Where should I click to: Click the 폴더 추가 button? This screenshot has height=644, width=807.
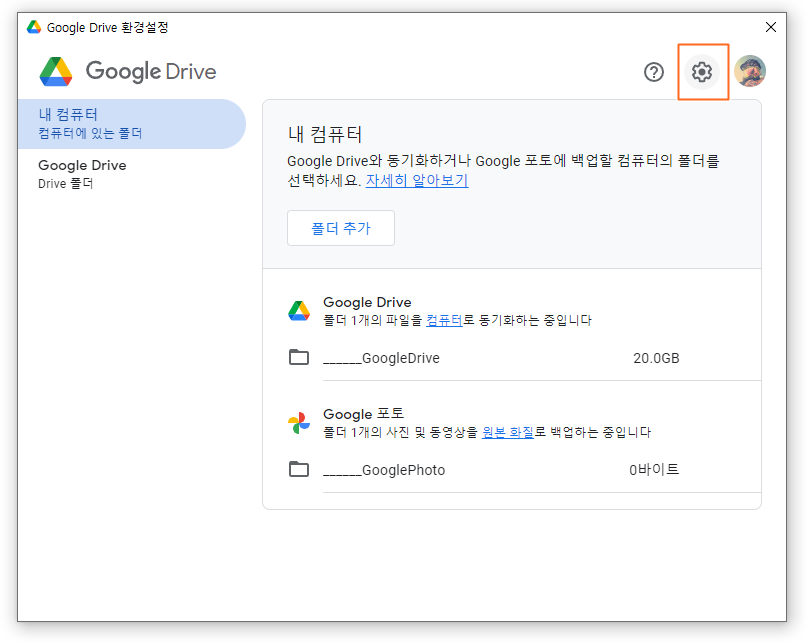[341, 228]
